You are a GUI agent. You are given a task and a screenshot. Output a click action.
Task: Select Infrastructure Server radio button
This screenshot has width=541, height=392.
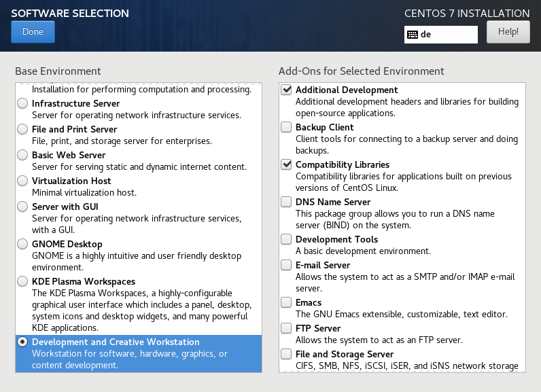coord(23,104)
